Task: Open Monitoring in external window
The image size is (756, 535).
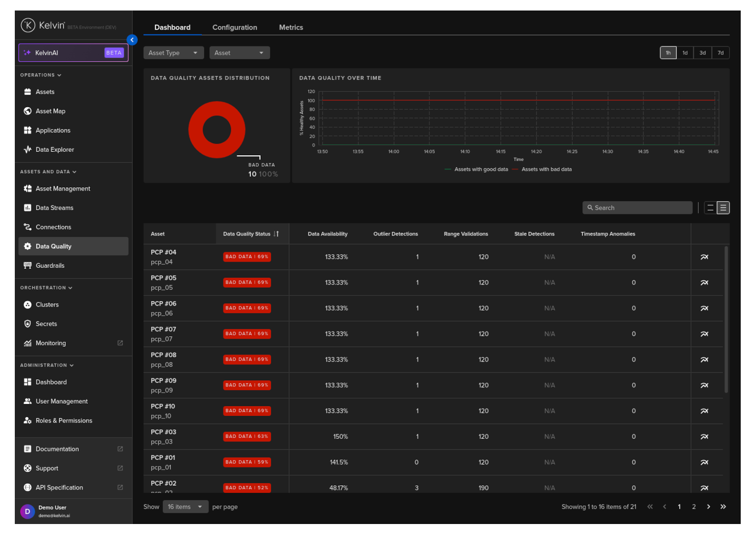Action: pos(120,343)
